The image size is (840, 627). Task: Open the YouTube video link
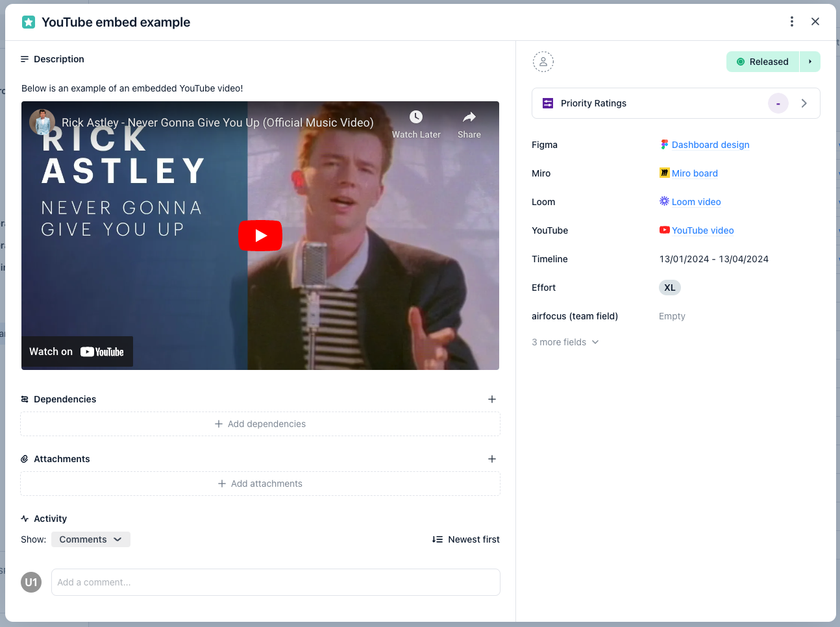point(702,230)
